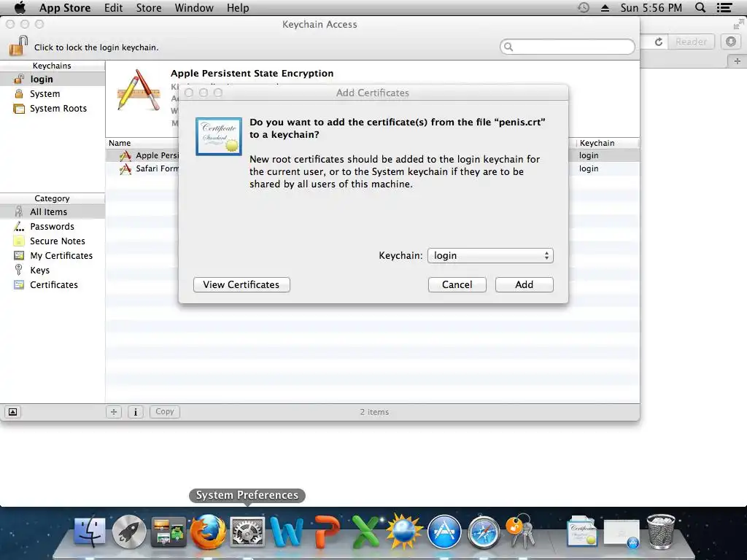Toggle the keychains sidebar view icon
The width and height of the screenshot is (747, 560).
tap(13, 412)
